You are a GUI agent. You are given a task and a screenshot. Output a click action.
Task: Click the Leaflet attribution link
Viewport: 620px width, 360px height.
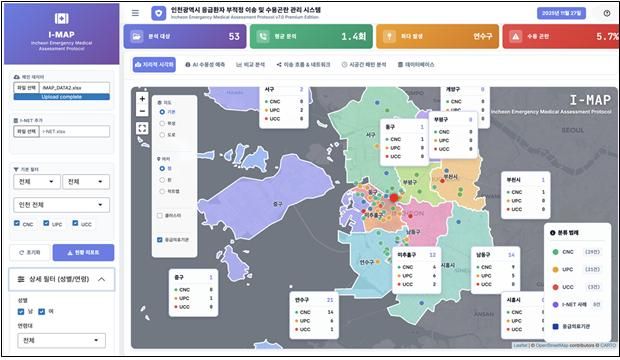pos(520,346)
